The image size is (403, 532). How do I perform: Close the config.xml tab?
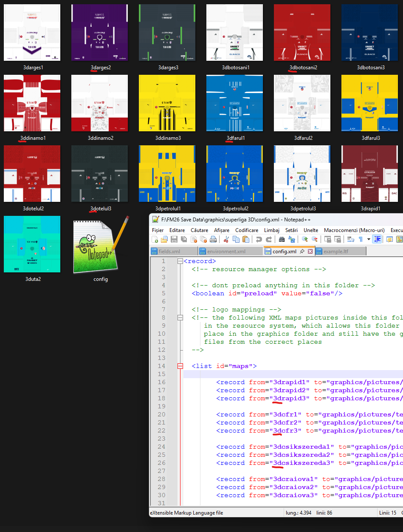pyautogui.click(x=310, y=252)
